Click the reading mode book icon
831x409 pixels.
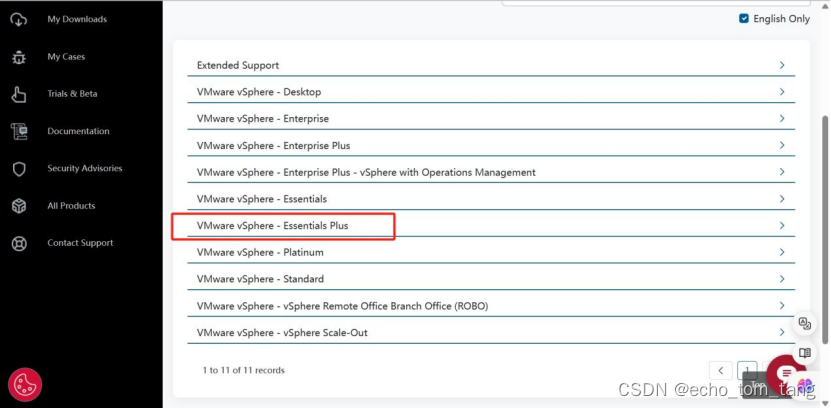point(805,353)
